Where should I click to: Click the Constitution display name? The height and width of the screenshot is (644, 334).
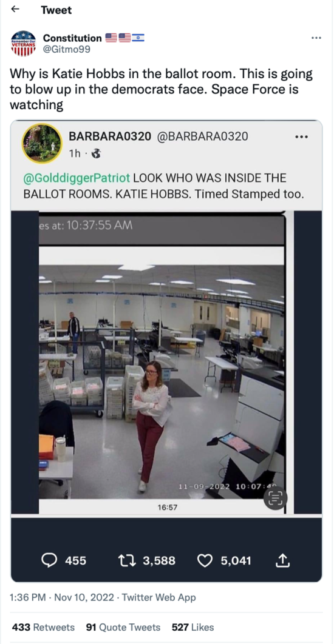point(72,38)
